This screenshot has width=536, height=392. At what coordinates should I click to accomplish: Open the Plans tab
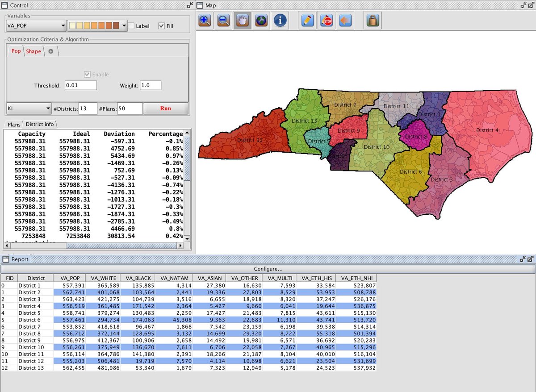click(14, 124)
